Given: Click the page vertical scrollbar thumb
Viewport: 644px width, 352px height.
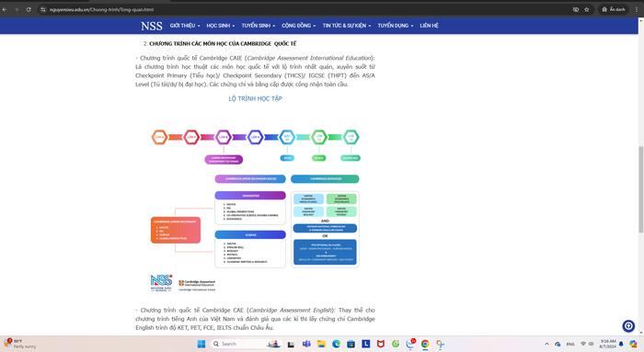Looking at the screenshot, I should (640, 189).
